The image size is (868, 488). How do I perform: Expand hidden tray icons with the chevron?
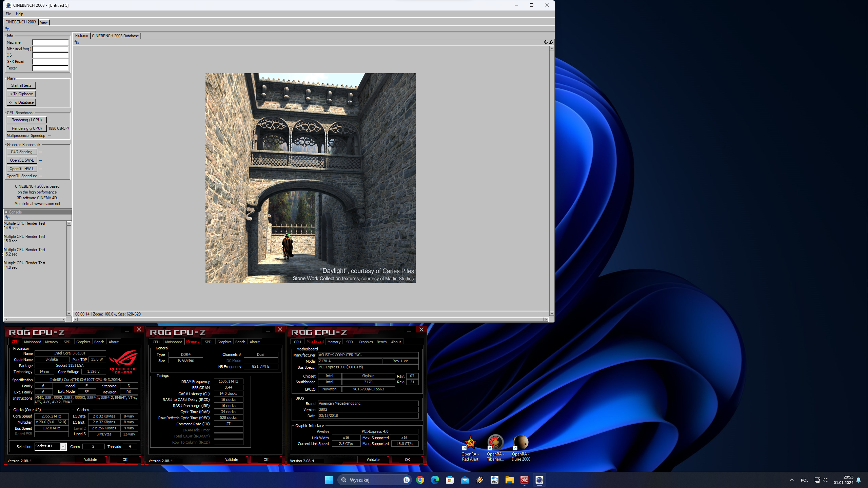[791, 480]
